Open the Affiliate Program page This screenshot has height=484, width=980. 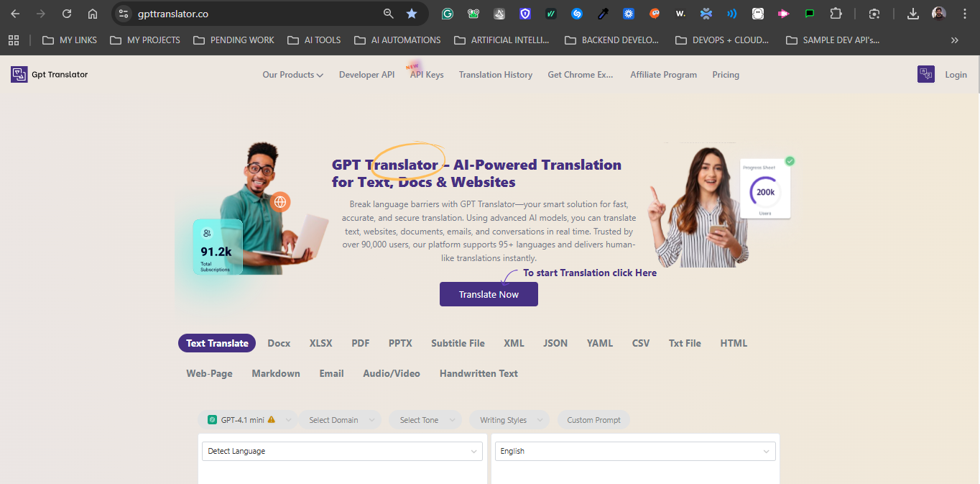[663, 75]
